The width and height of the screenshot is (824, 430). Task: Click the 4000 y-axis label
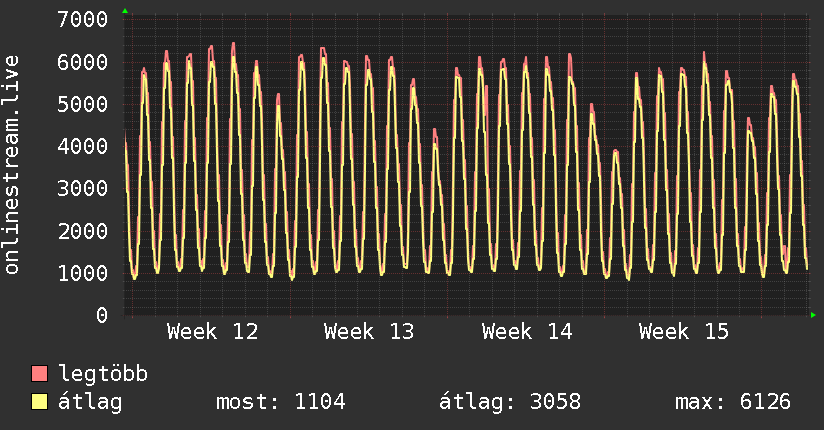click(x=83, y=147)
